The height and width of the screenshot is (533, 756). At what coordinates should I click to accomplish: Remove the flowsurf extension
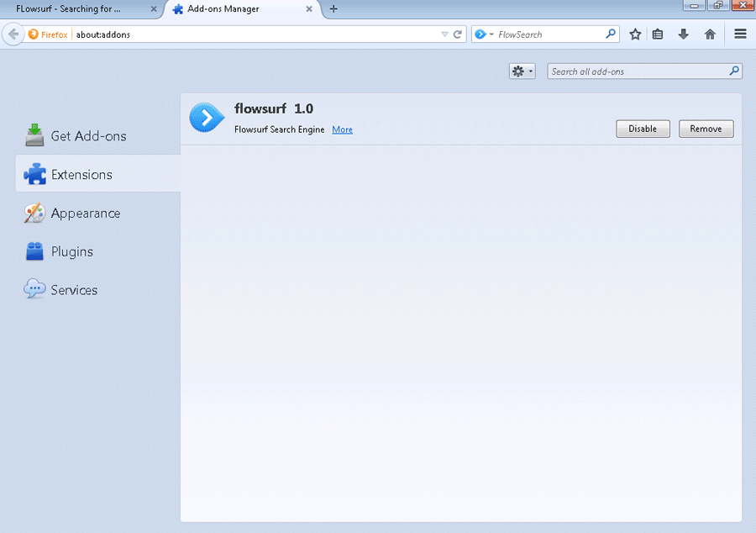[x=706, y=129]
